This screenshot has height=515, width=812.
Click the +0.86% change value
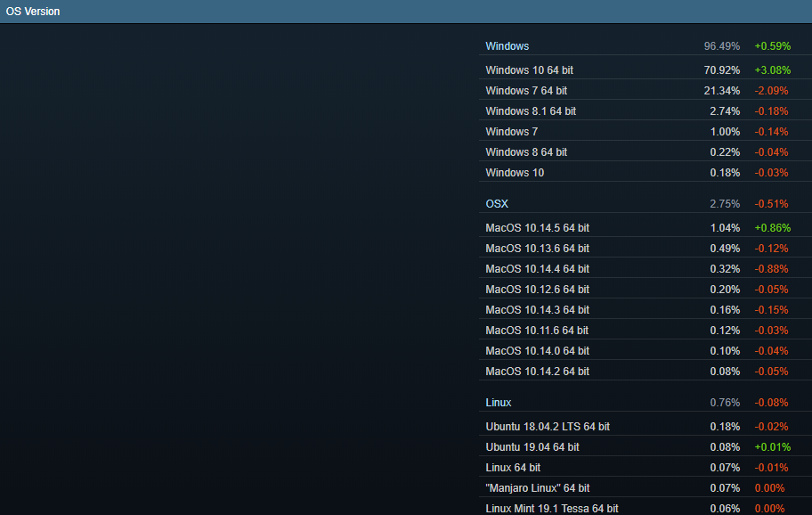tap(772, 227)
